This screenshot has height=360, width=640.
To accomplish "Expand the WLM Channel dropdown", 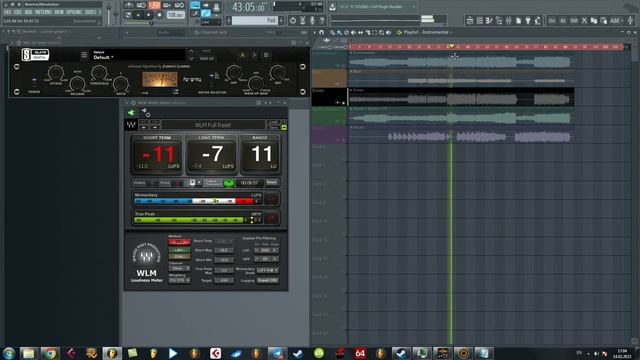I will click(x=180, y=269).
